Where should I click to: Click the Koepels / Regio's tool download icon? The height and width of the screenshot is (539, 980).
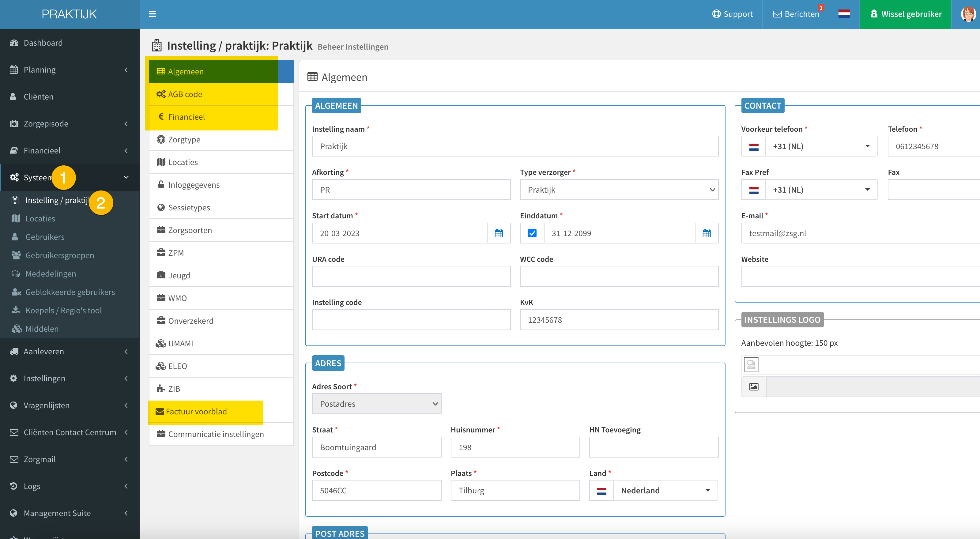tap(16, 310)
